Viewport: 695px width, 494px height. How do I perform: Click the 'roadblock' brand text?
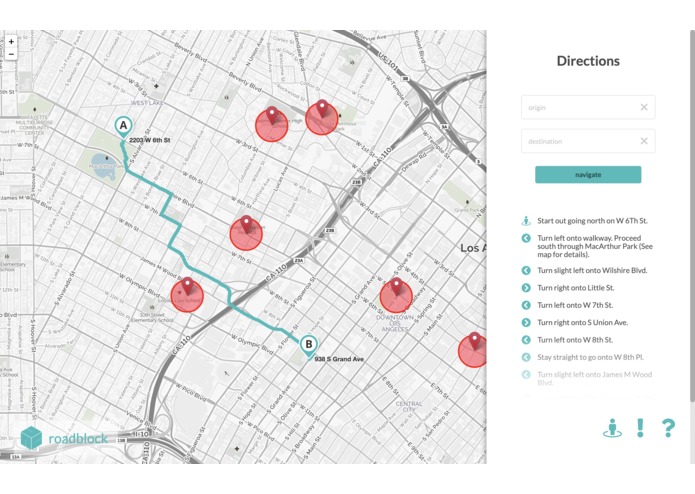(78, 439)
